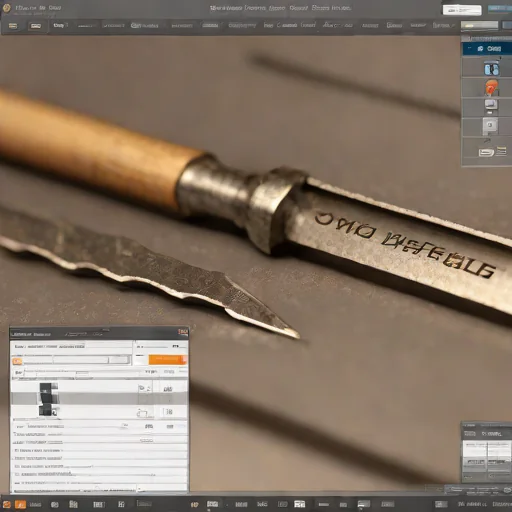Select the orange-red balloon icon in right panel
The height and width of the screenshot is (512, 512).
click(491, 88)
